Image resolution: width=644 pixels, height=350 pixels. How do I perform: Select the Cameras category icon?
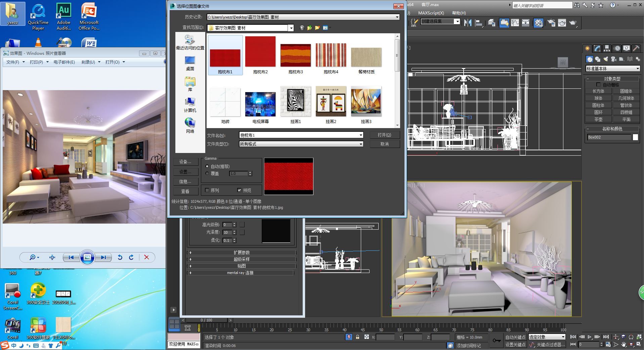614,59
